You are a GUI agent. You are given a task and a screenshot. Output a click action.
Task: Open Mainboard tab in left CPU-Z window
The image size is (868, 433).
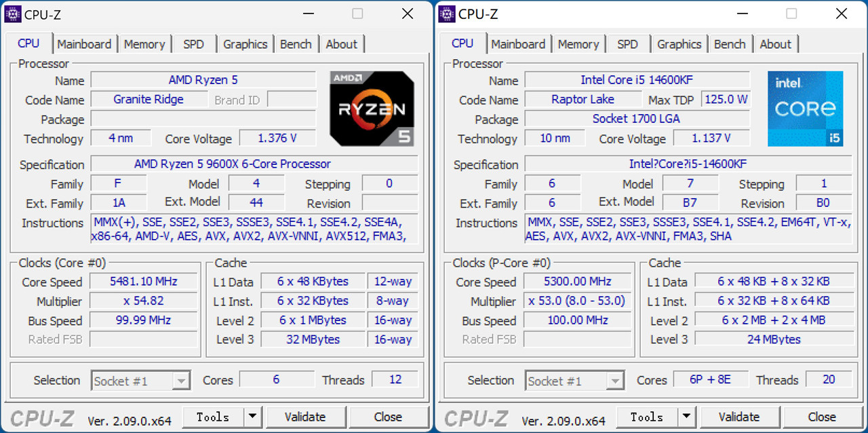84,44
